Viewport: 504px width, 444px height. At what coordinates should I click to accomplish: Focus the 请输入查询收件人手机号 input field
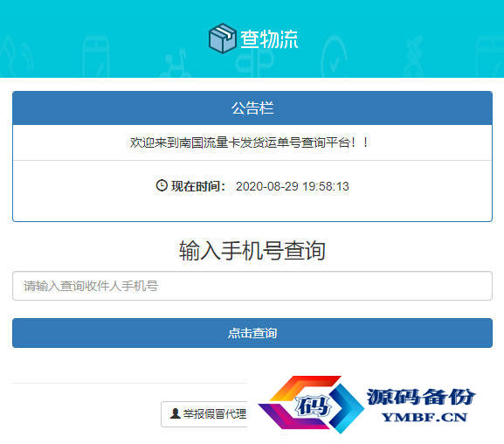[x=252, y=286]
